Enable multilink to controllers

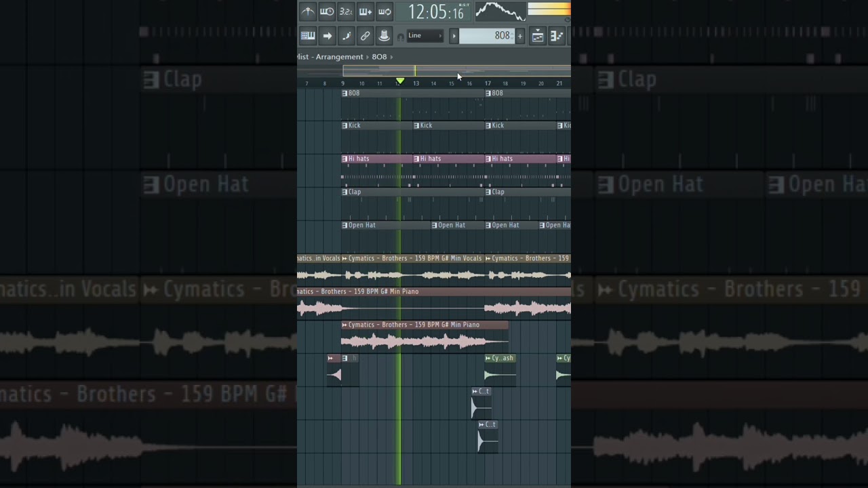coord(365,36)
